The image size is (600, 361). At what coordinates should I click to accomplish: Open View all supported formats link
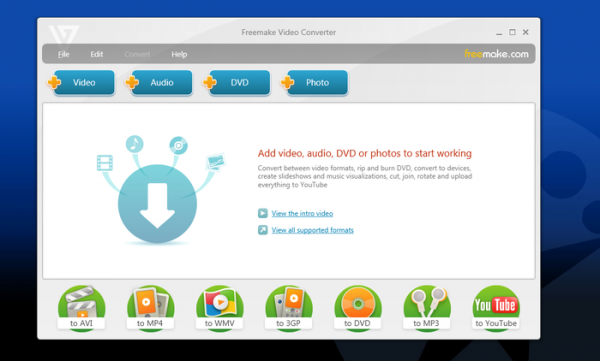coord(313,230)
